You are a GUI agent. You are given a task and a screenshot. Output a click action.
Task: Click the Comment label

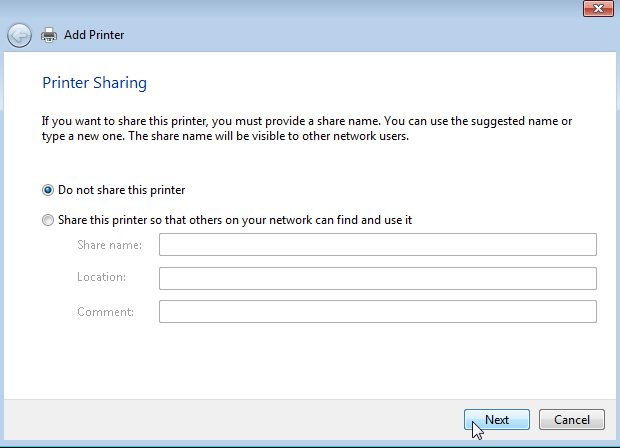pyautogui.click(x=106, y=312)
